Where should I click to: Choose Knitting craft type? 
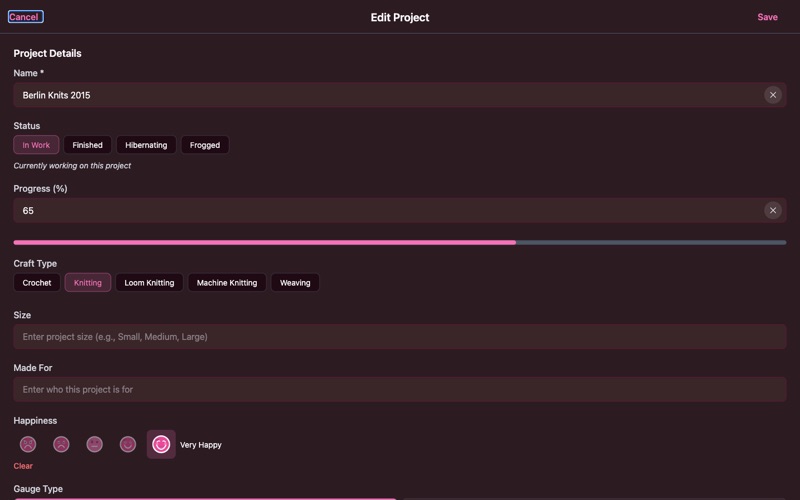[x=88, y=283]
